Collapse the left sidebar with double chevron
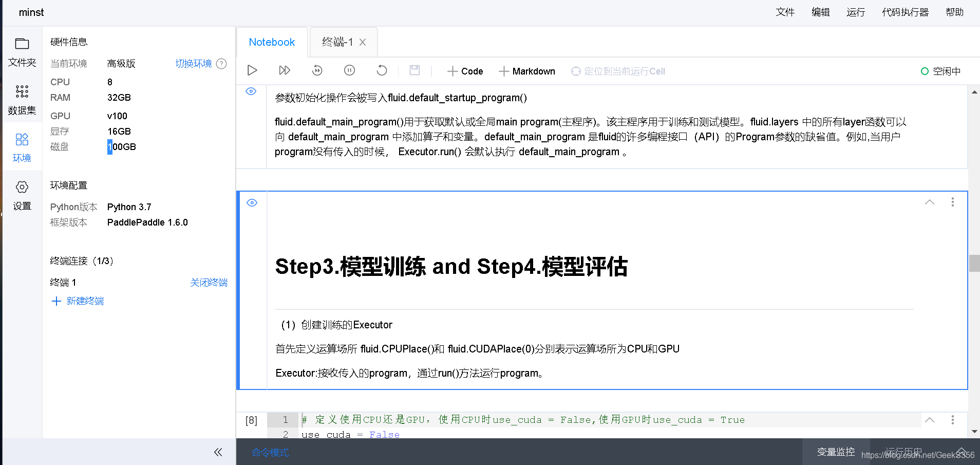The width and height of the screenshot is (980, 465). pyautogui.click(x=218, y=452)
